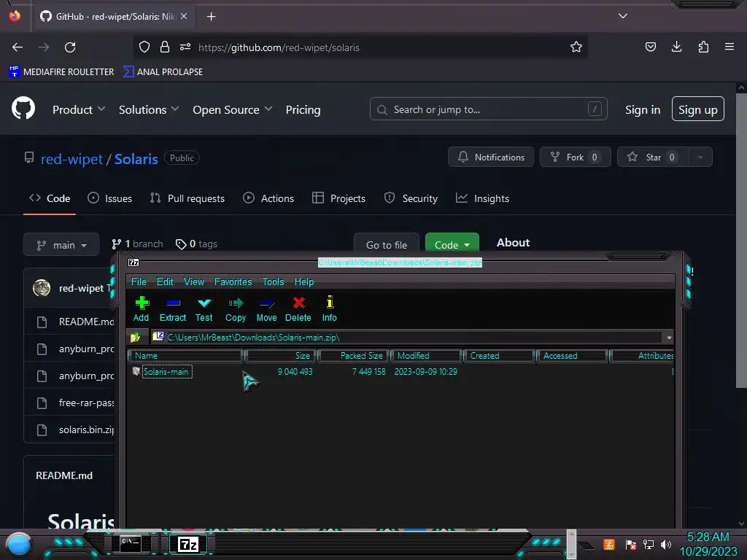Click the GitHub Octocat logo
Image resolution: width=747 pixels, height=560 pixels.
point(23,109)
